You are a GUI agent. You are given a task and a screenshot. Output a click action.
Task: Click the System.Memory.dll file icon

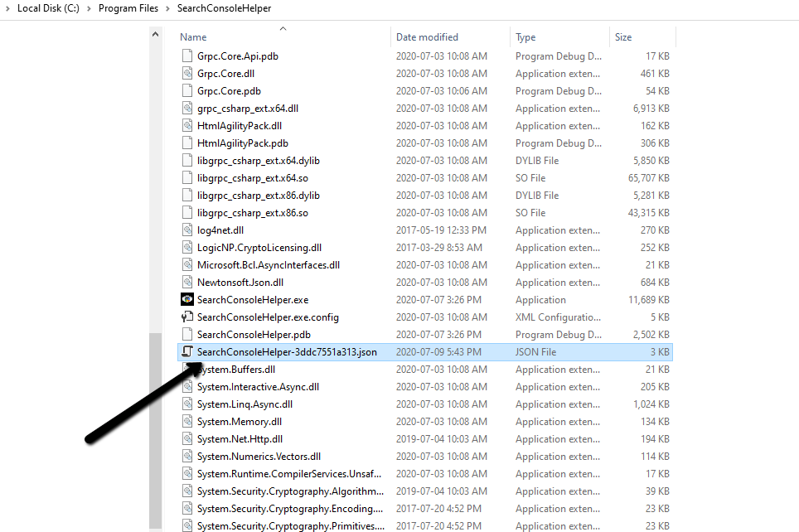click(187, 422)
